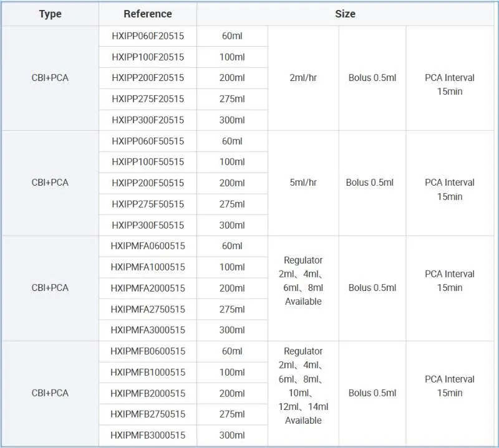Viewport: 499px width, 448px height.
Task: Select reference cell HXIPP060F20515
Action: (x=148, y=36)
